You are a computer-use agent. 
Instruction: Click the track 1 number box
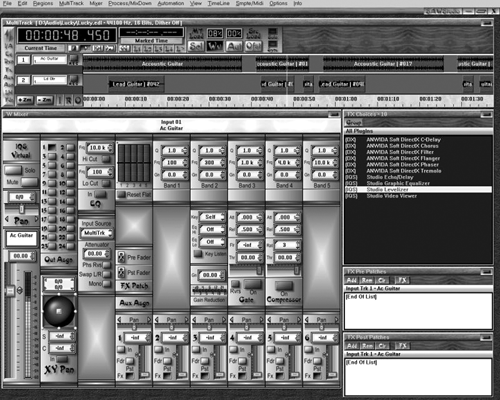[x=23, y=60]
